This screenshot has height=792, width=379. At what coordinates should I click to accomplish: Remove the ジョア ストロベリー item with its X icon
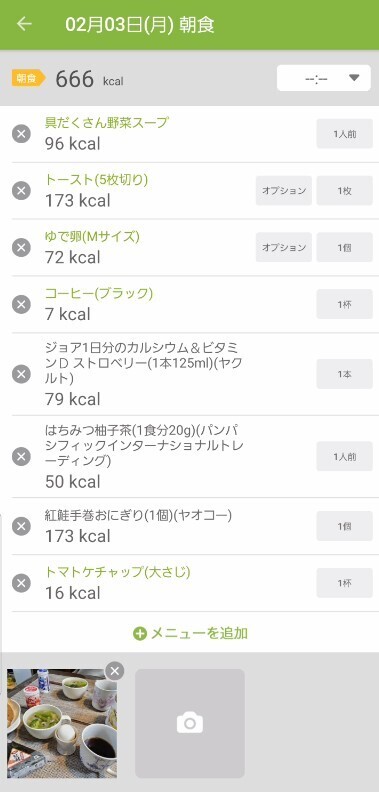pos(21,374)
